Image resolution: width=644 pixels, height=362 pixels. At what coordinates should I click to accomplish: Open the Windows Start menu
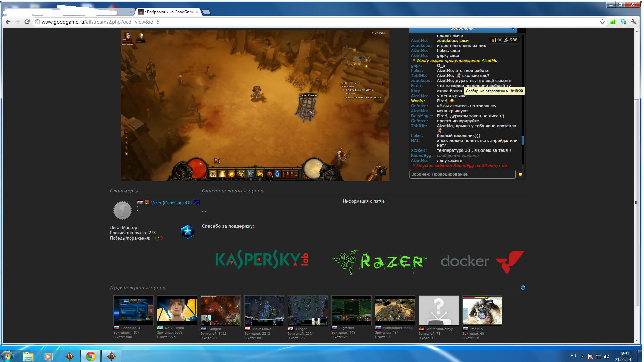click(7, 356)
